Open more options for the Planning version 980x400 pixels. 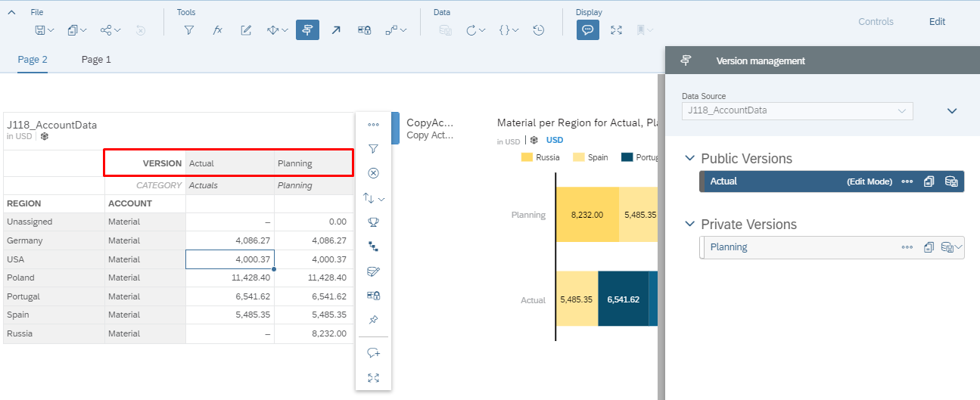click(x=907, y=247)
